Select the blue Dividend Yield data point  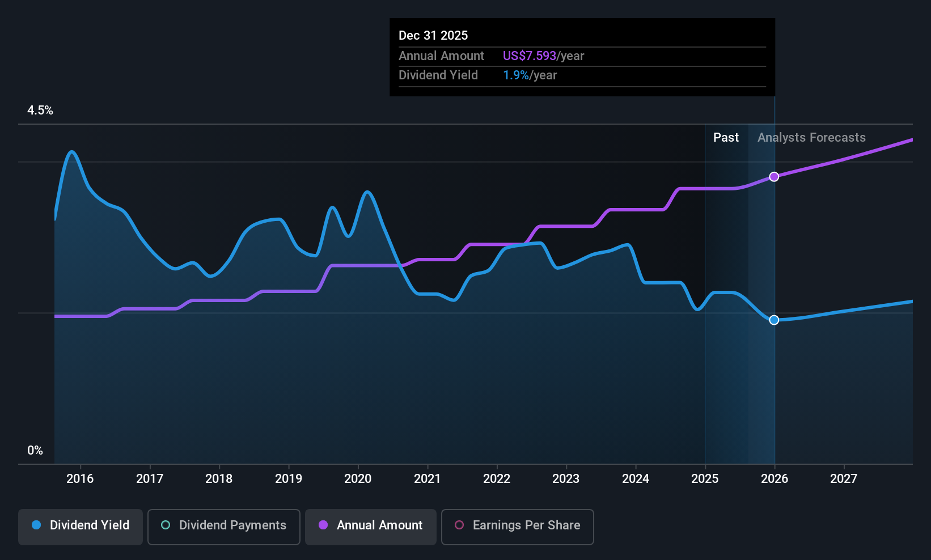[774, 320]
